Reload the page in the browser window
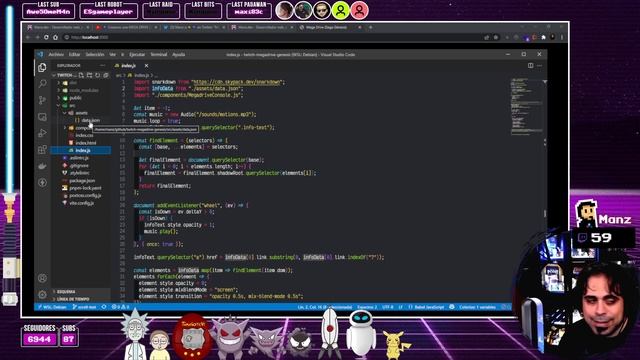The image size is (640, 360). [x=46, y=37]
